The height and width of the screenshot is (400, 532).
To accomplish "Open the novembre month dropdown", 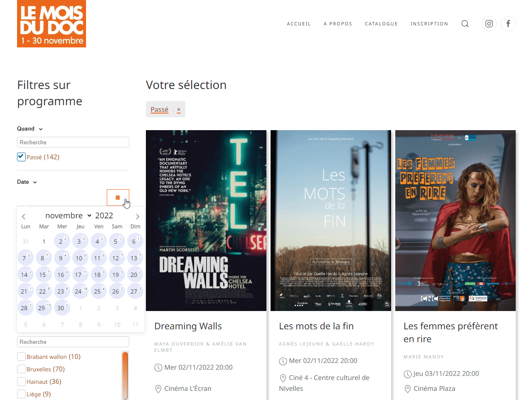I will (68, 215).
